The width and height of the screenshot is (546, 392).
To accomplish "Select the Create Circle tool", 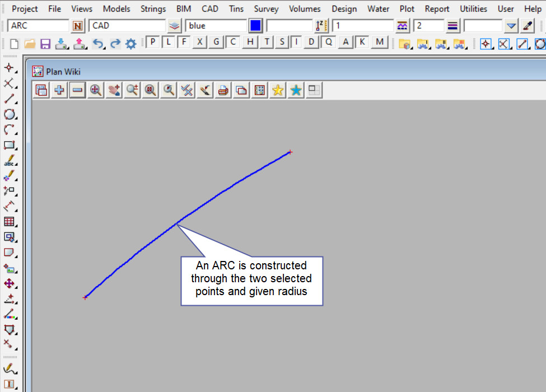I will pos(9,114).
